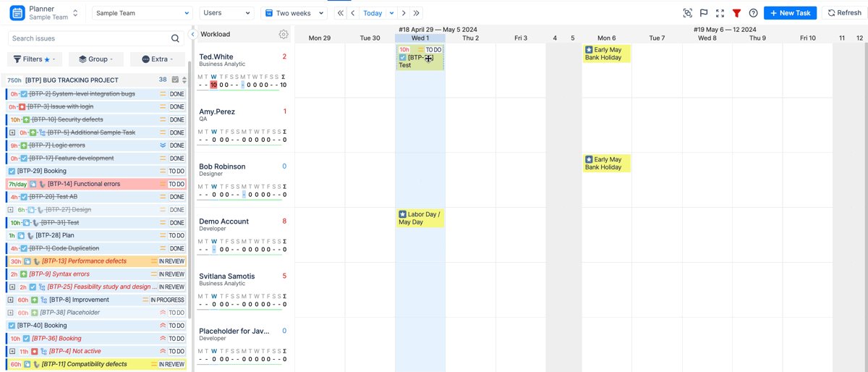Open the Two weeks range dropdown
This screenshot has height=372, width=868.
click(294, 13)
